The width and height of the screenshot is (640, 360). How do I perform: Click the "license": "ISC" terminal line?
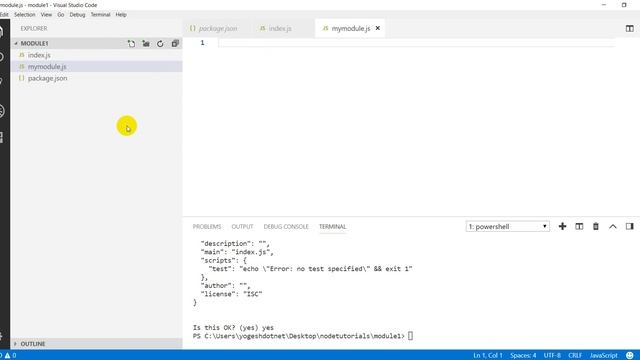231,294
